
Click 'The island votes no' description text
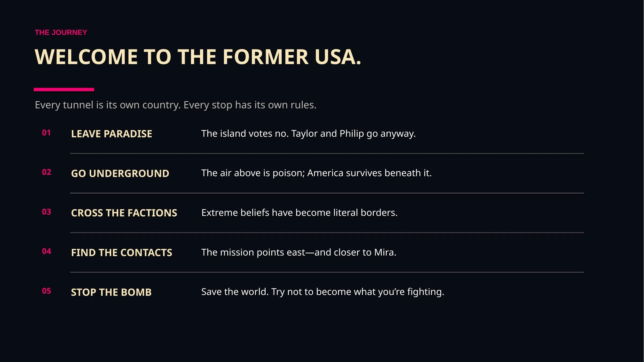(x=308, y=134)
